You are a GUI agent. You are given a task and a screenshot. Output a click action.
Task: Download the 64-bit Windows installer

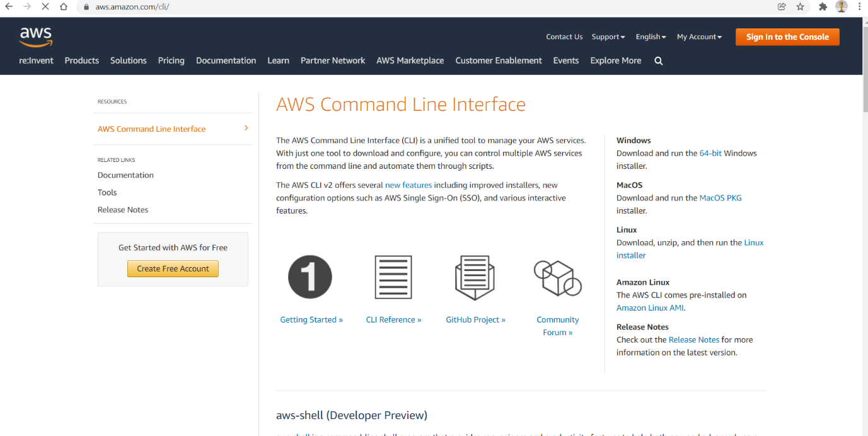pos(710,153)
